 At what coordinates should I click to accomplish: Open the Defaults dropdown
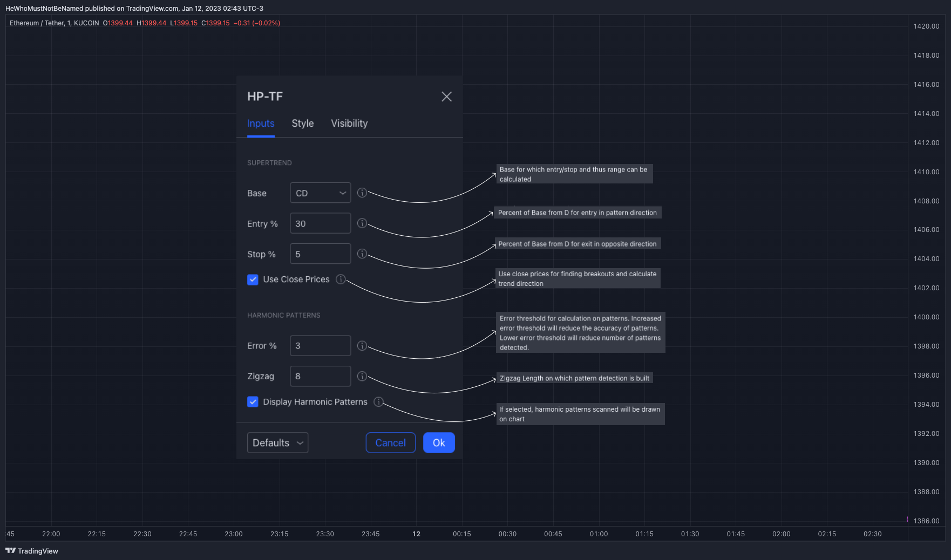pyautogui.click(x=277, y=443)
